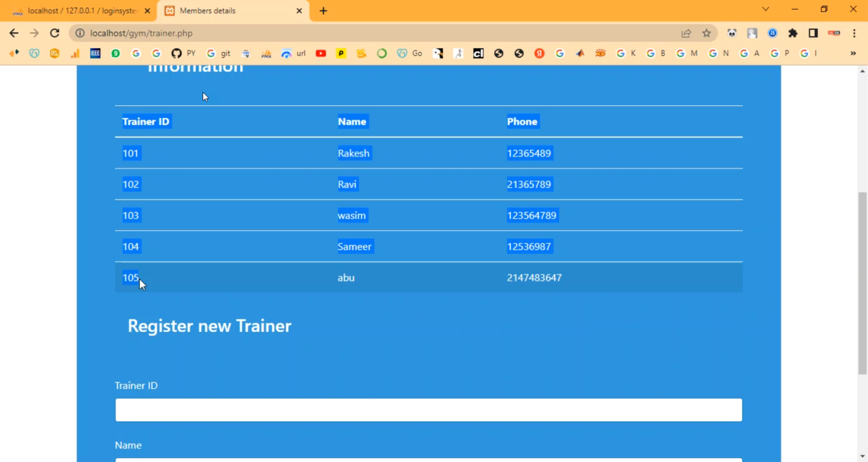The width and height of the screenshot is (868, 462).
Task: Open the Google 'A' bookmark
Action: 749,53
